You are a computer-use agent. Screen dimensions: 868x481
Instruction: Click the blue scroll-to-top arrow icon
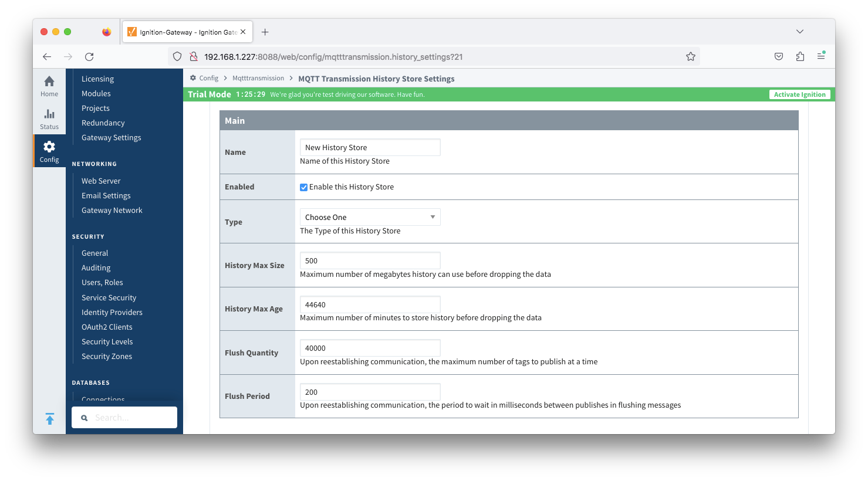click(x=50, y=419)
